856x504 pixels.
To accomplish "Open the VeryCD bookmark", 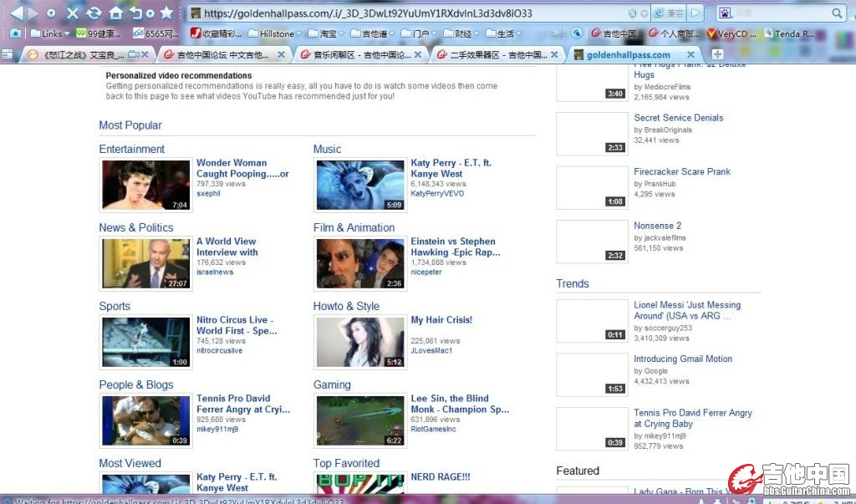I will click(731, 34).
